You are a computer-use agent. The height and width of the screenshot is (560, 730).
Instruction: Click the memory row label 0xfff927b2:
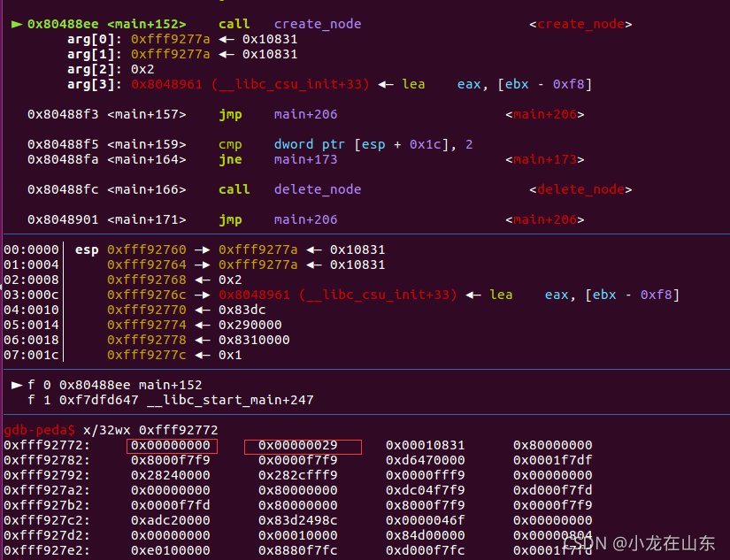tap(47, 505)
